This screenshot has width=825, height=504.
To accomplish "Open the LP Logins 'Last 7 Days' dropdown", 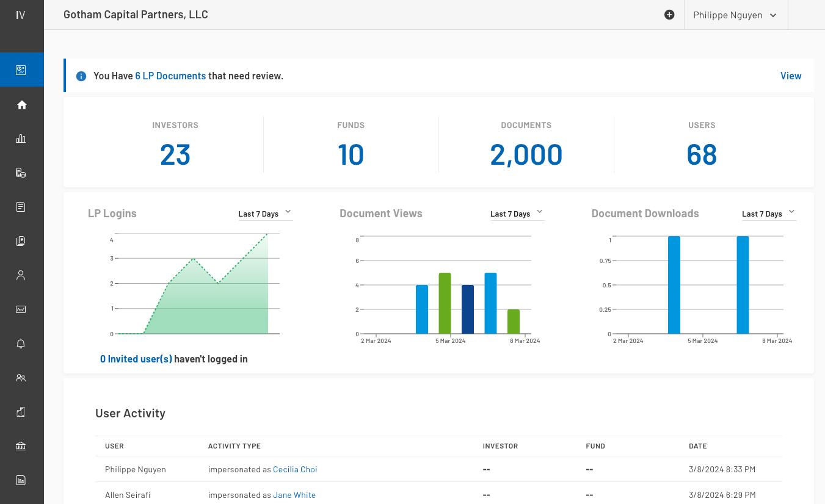I will pyautogui.click(x=265, y=214).
